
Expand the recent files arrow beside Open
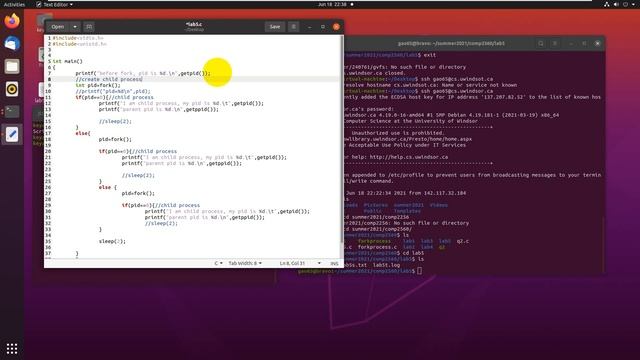pyautogui.click(x=75, y=27)
